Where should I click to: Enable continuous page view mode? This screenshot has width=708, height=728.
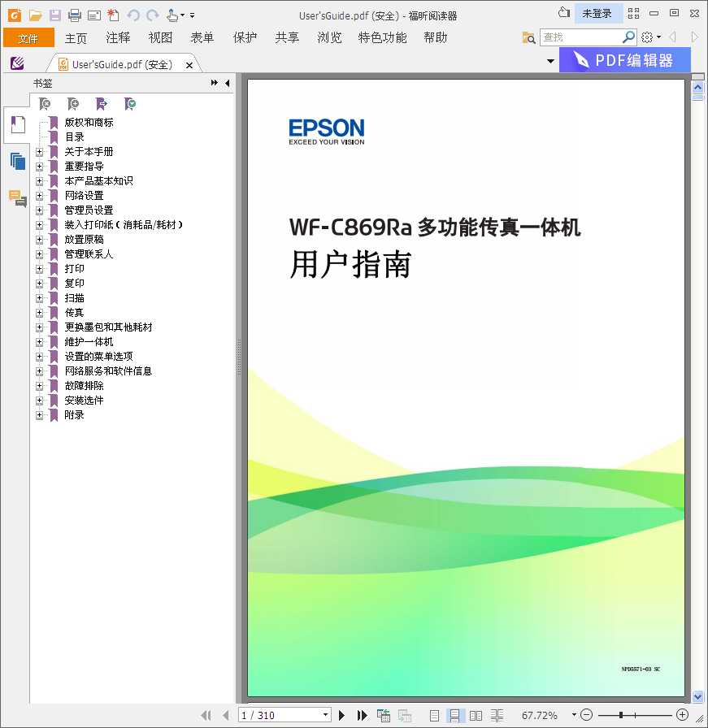click(x=455, y=716)
